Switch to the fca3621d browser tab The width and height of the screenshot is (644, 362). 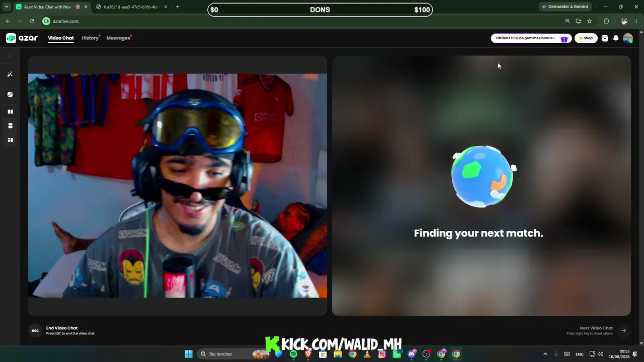pos(132,7)
